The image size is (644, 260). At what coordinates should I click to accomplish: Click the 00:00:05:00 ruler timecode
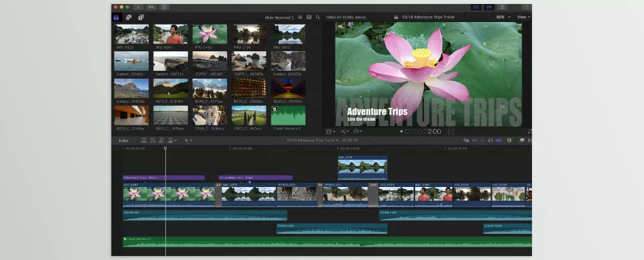coord(241,149)
